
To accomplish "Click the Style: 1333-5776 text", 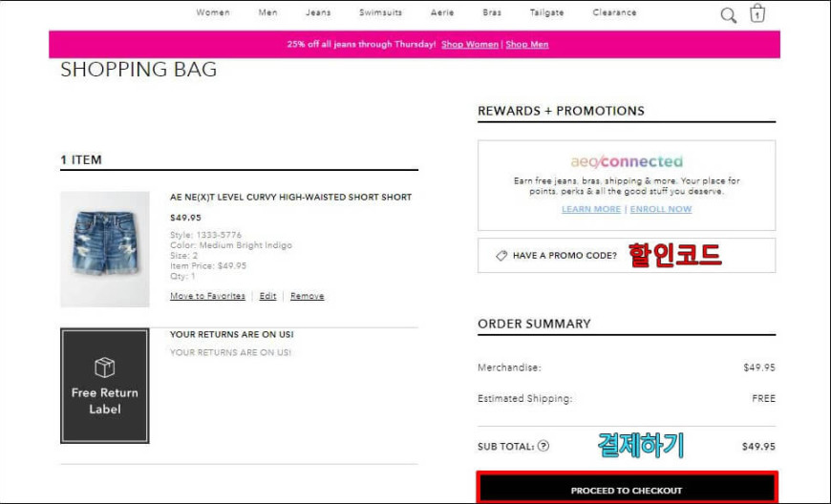I will [x=205, y=235].
